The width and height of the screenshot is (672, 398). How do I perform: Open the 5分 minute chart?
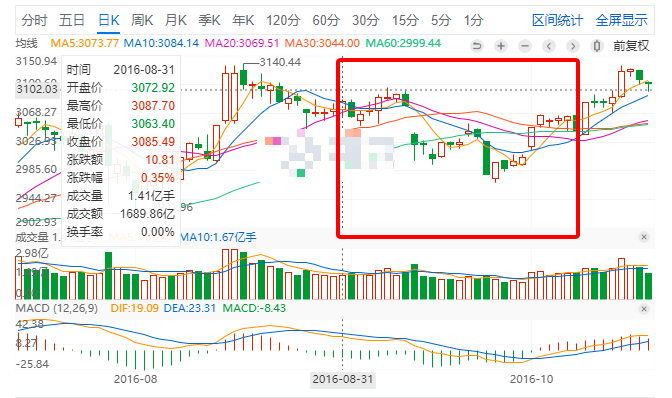(441, 20)
